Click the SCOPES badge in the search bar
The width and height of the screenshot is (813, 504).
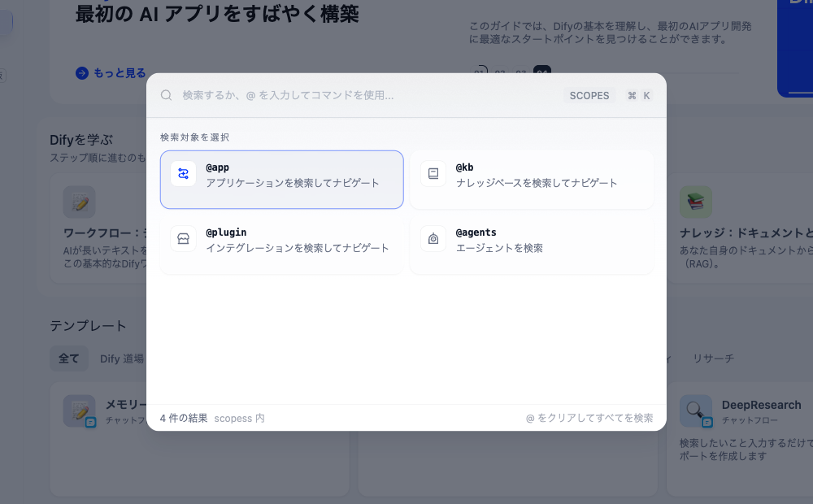tap(589, 95)
